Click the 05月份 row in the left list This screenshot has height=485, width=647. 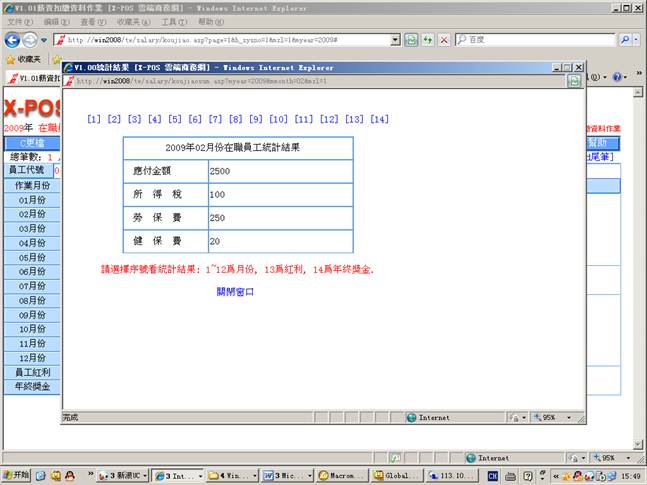(x=32, y=257)
